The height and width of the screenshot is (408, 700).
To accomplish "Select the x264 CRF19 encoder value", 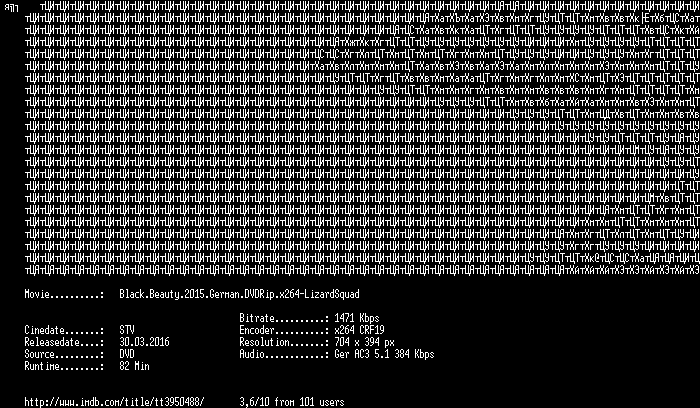I will tap(359, 330).
